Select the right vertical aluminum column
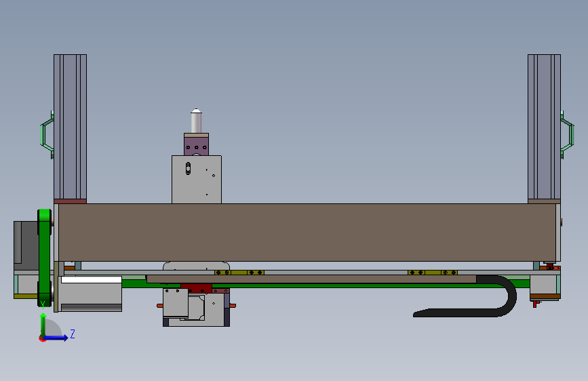The width and height of the screenshot is (588, 381). (x=544, y=127)
